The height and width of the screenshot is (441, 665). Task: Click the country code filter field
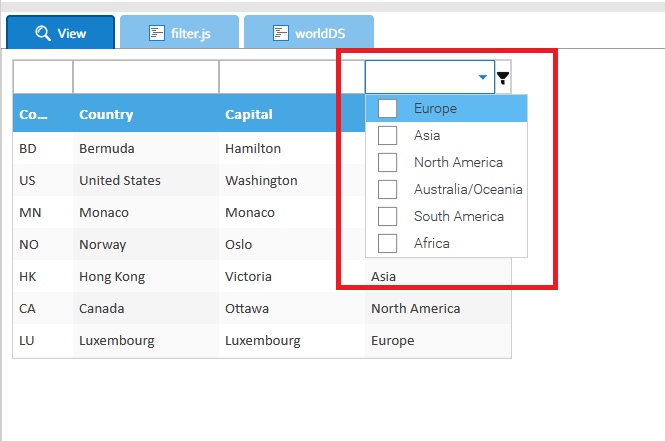click(x=42, y=77)
